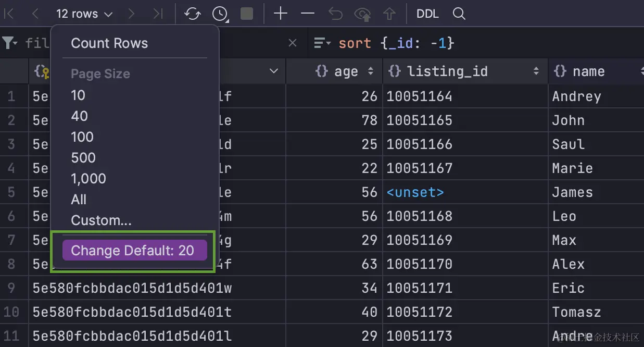Click the sort lines icon

(322, 43)
